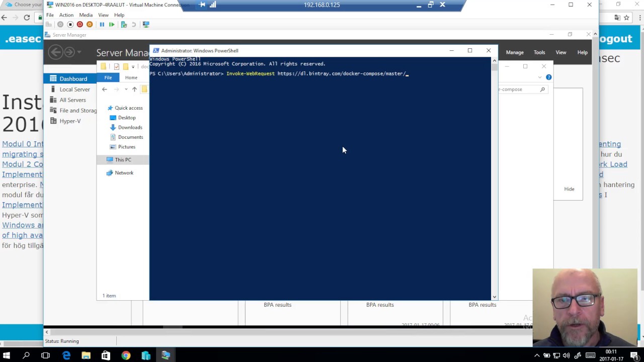Click the blue Help question mark in Server Manager

coord(548,77)
